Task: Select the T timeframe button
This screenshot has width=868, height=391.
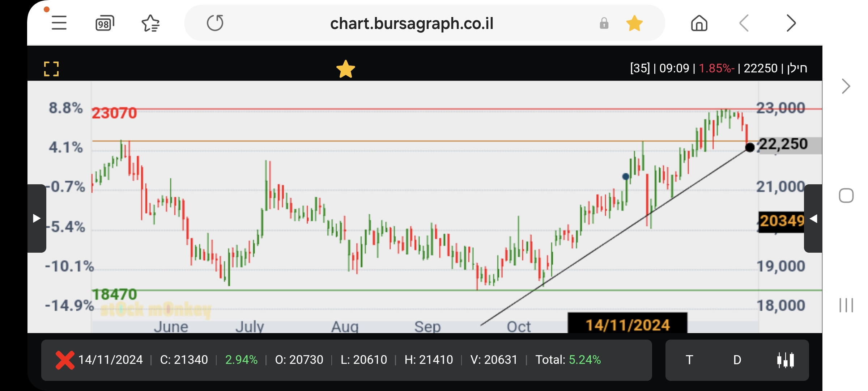Action: [x=689, y=360]
